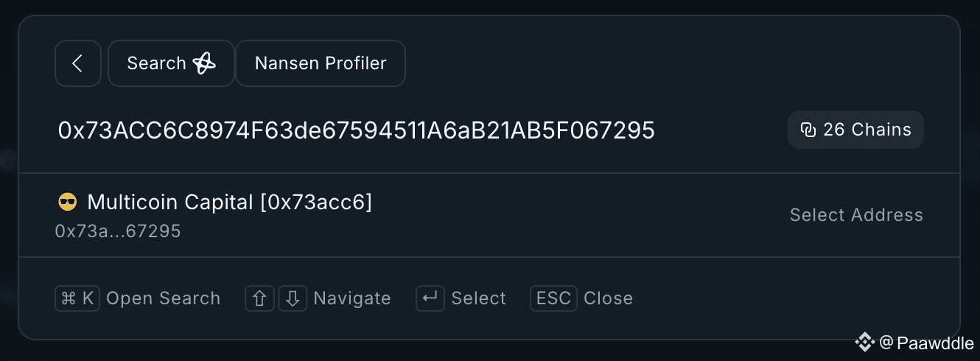Click the Binance logo watermark
The height and width of the screenshot is (361, 980).
864,342
